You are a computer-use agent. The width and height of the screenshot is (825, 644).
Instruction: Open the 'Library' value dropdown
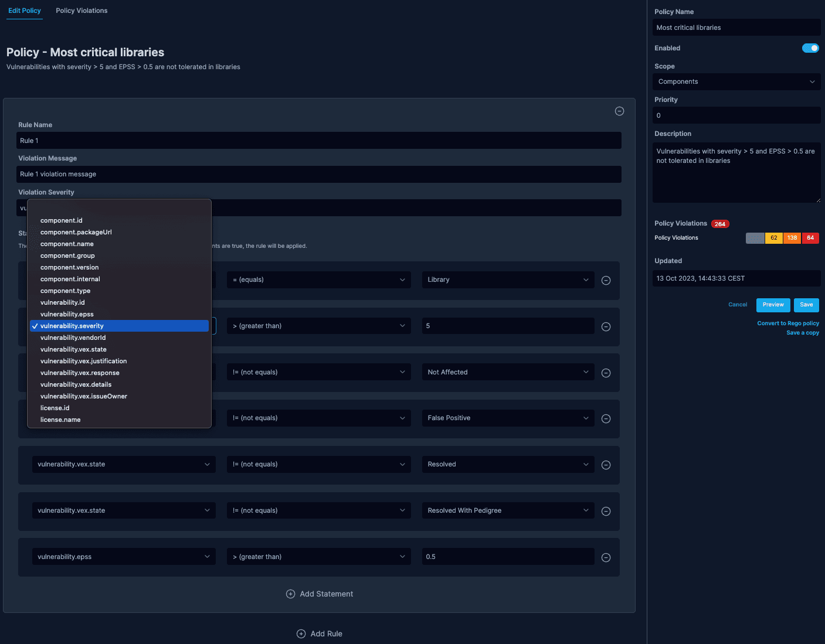[507, 280]
